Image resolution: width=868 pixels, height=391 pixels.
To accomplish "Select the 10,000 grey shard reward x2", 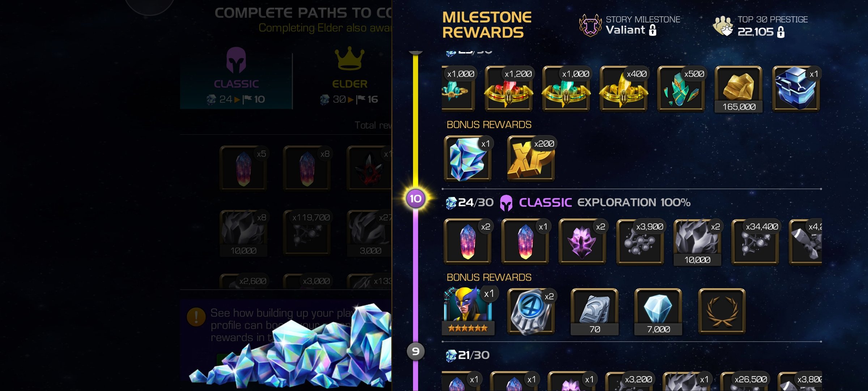I will coord(697,243).
